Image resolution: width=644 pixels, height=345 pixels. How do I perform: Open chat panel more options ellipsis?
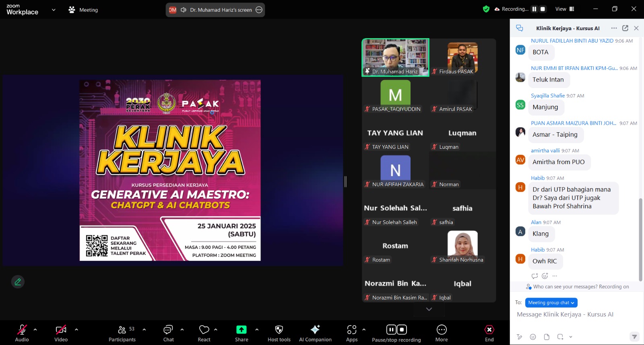[614, 28]
